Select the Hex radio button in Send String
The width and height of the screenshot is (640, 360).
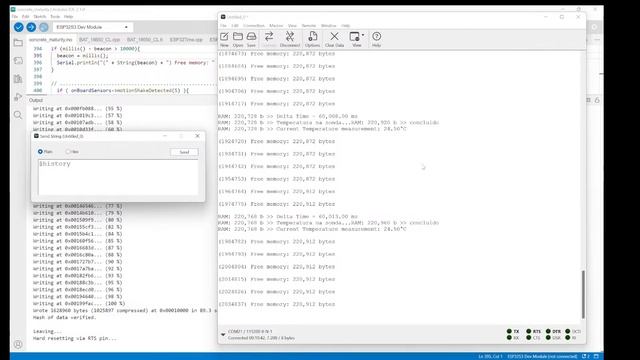click(68, 151)
